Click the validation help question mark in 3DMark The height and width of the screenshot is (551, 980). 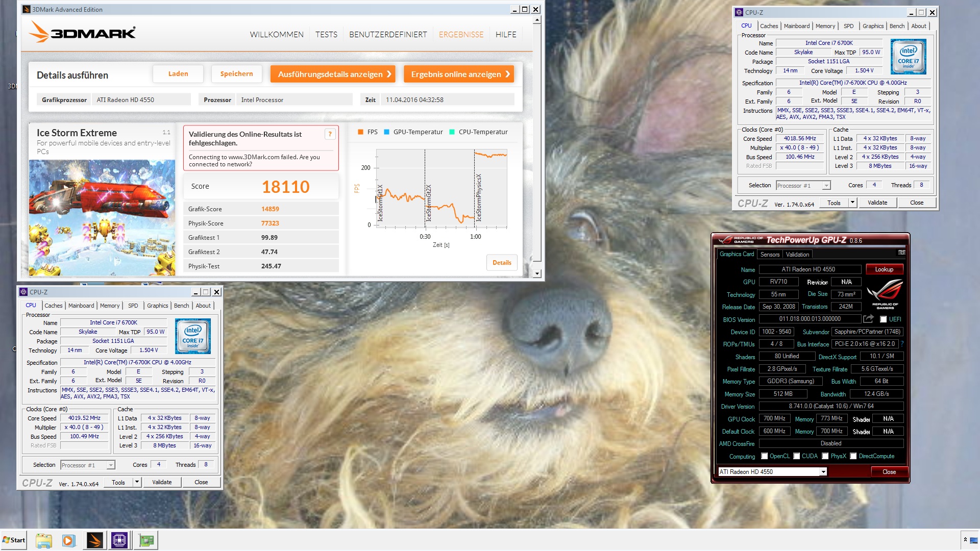(x=330, y=134)
